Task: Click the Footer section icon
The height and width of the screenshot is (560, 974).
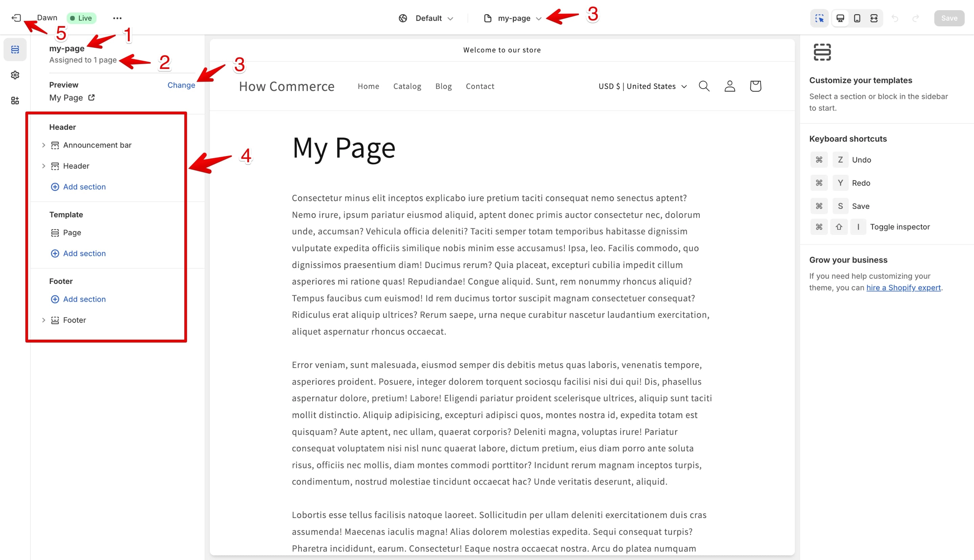Action: coord(55,320)
